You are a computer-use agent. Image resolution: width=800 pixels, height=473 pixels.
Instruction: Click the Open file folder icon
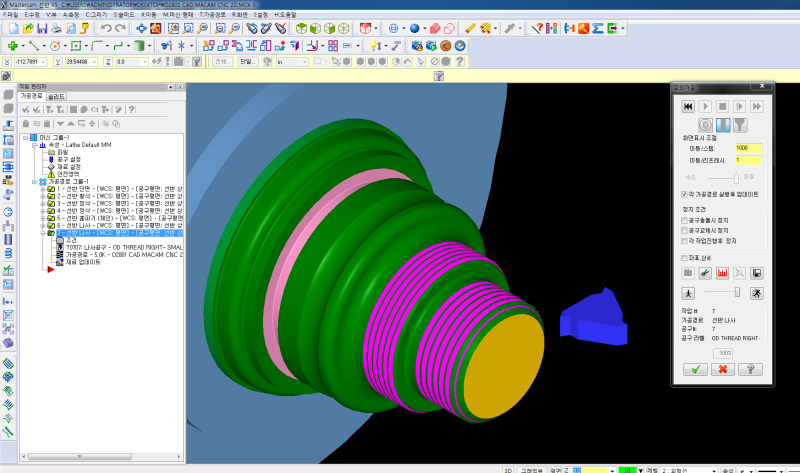pos(28,28)
